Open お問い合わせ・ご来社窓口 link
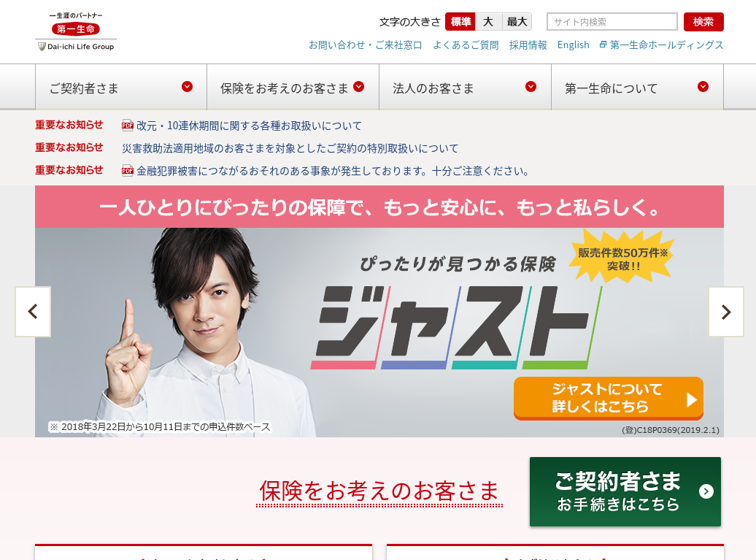 (x=366, y=45)
